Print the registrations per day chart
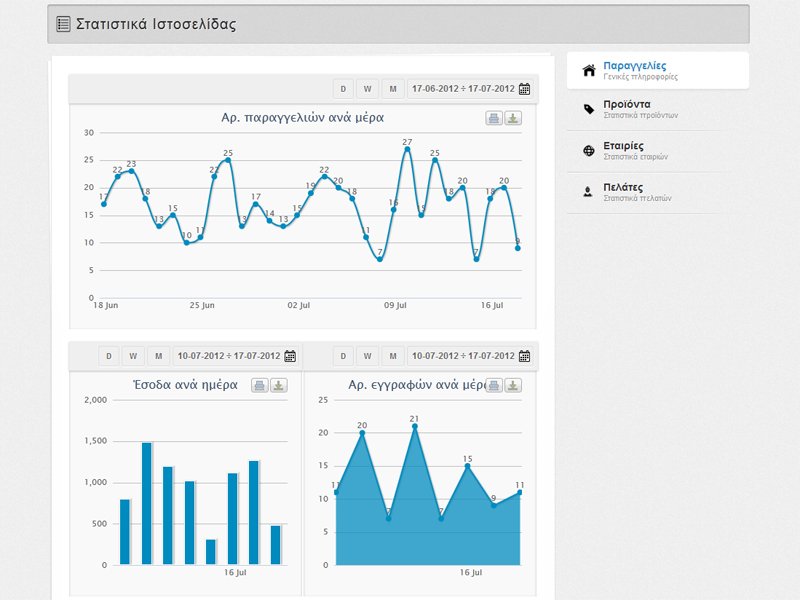 494,385
